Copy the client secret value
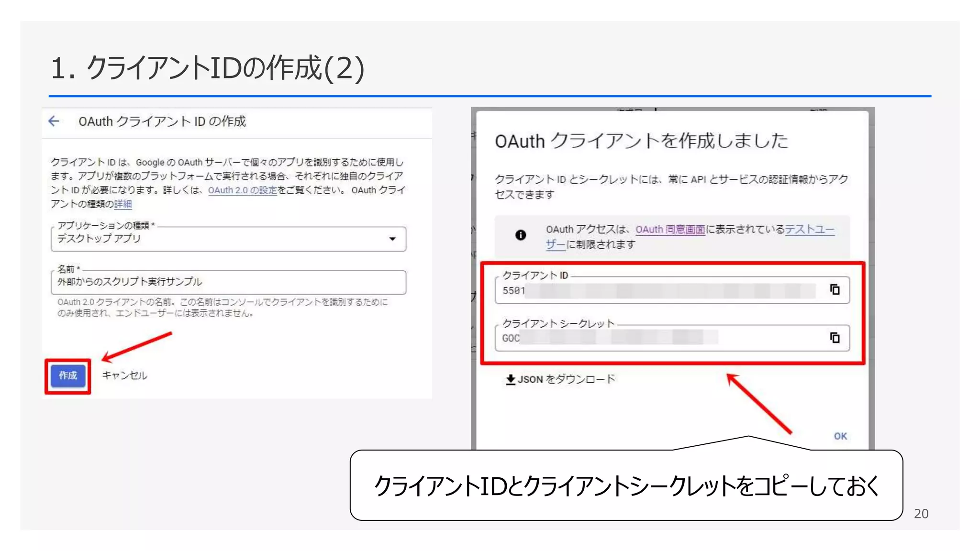Image resolution: width=980 pixels, height=551 pixels. [x=835, y=338]
